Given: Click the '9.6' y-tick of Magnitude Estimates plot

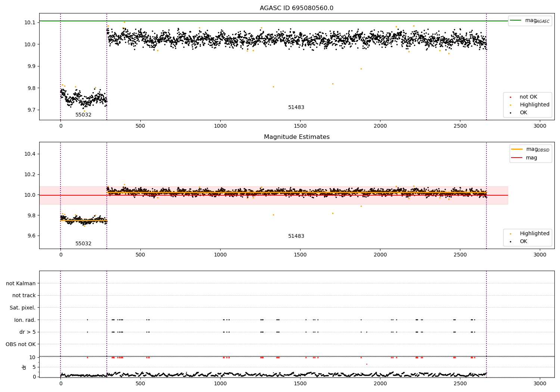Looking at the screenshot, I should pos(31,236).
